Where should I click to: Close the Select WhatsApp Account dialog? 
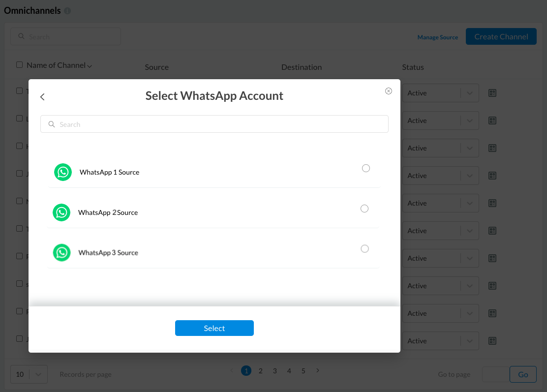coord(388,91)
